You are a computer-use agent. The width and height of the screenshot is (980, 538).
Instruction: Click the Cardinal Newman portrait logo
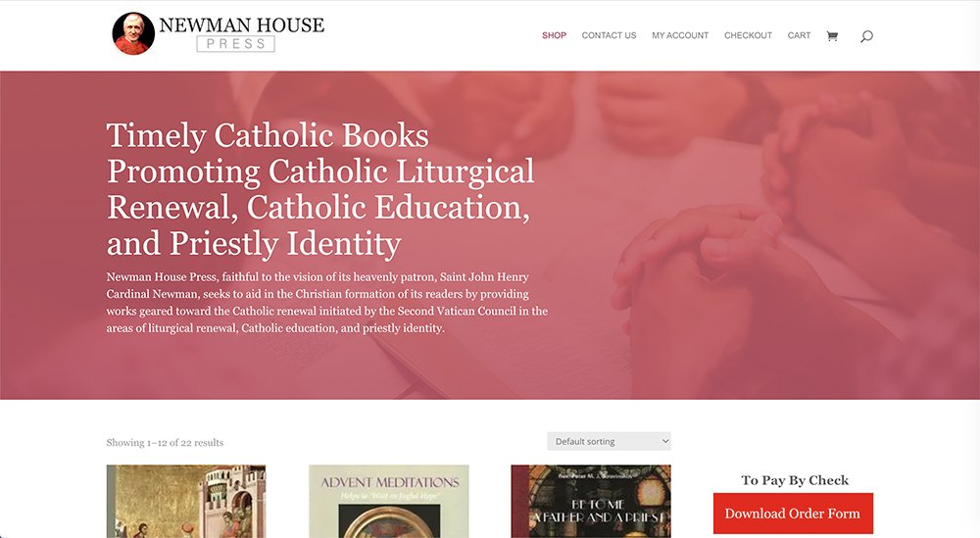[x=133, y=33]
